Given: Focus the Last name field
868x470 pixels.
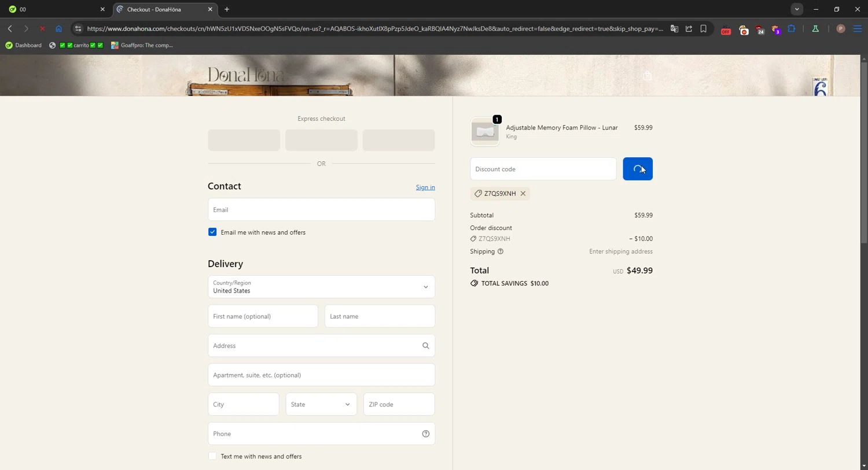Looking at the screenshot, I should (x=380, y=316).
